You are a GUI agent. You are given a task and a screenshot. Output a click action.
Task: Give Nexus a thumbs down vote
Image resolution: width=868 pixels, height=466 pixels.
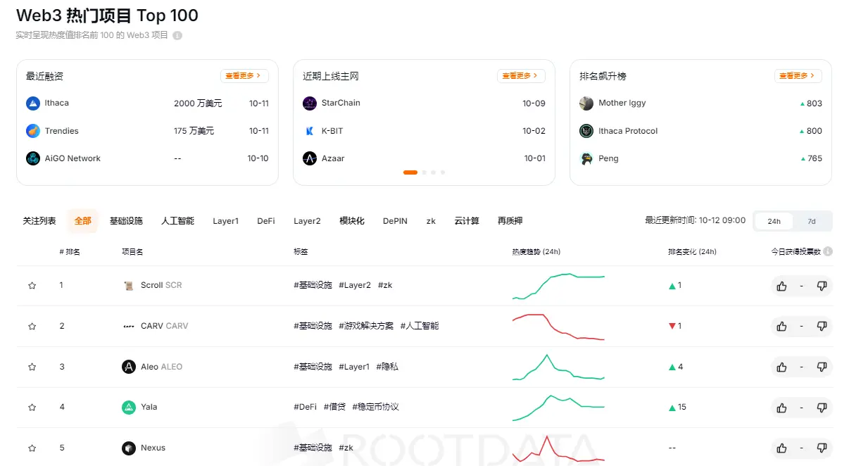pos(822,448)
